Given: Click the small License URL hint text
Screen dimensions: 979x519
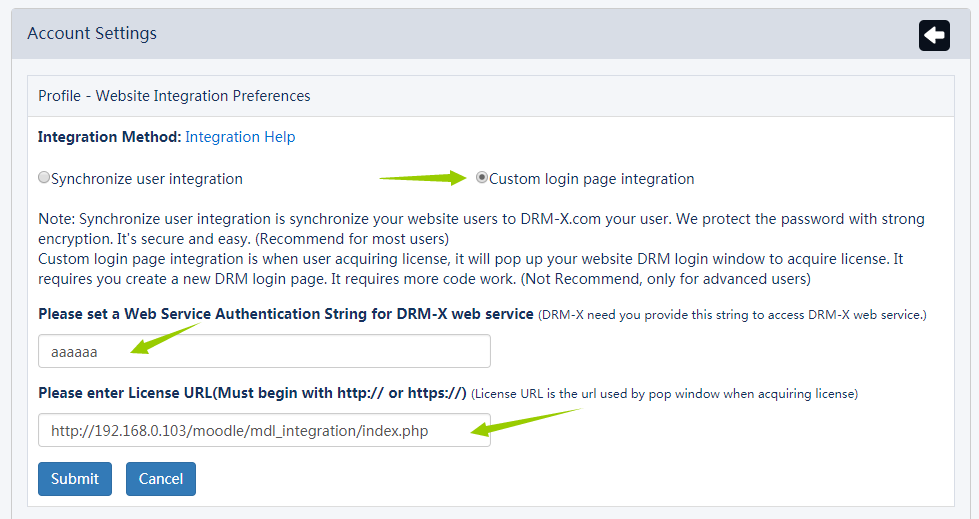Looking at the screenshot, I should pos(664,394).
